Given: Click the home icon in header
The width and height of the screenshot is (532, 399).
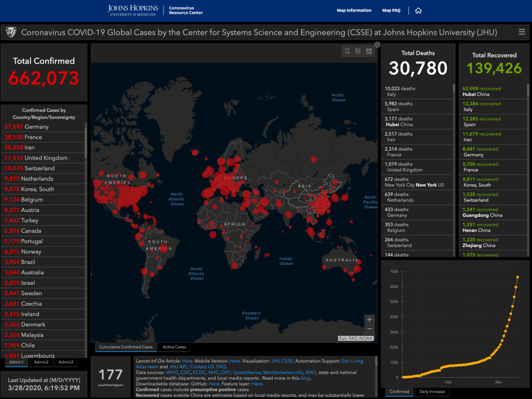Looking at the screenshot, I should (x=418, y=10).
